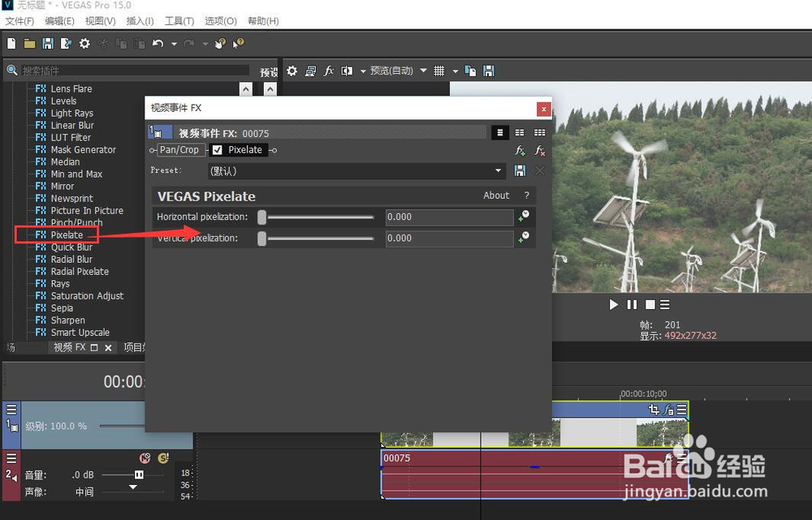This screenshot has width=812, height=520.
Task: Open project using folder icon
Action: point(29,44)
